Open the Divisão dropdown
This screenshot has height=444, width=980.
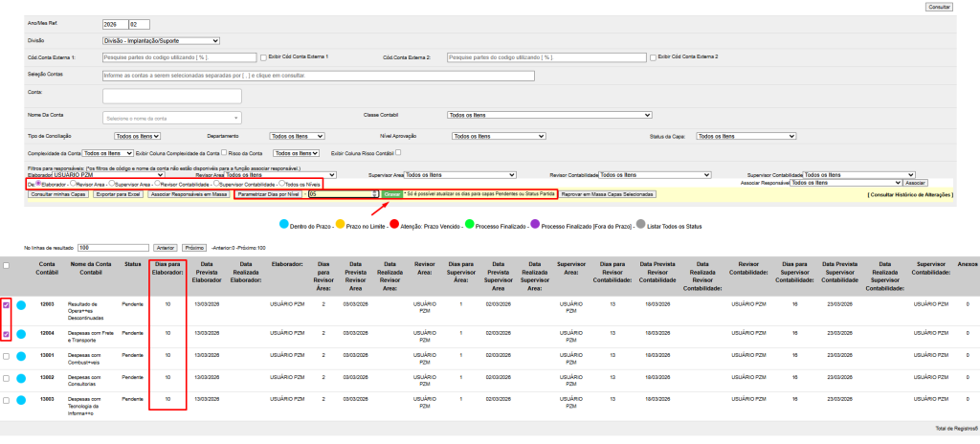coord(161,41)
